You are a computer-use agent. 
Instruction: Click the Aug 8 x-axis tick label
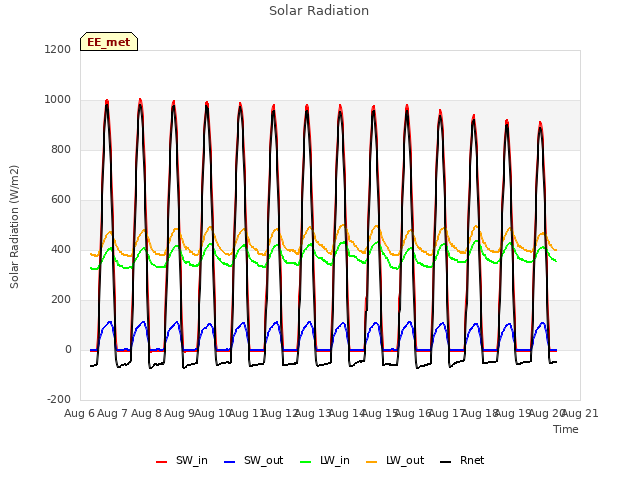(x=146, y=413)
